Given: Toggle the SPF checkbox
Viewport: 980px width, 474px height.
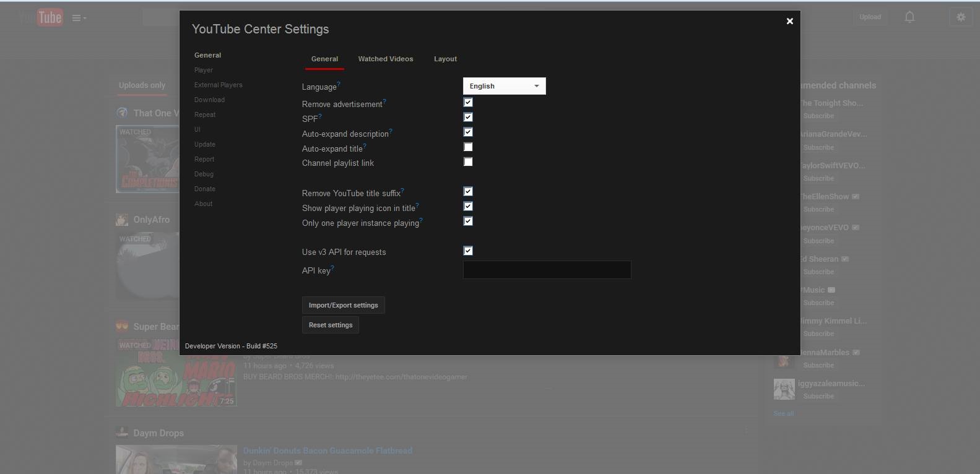Looking at the screenshot, I should (x=468, y=117).
